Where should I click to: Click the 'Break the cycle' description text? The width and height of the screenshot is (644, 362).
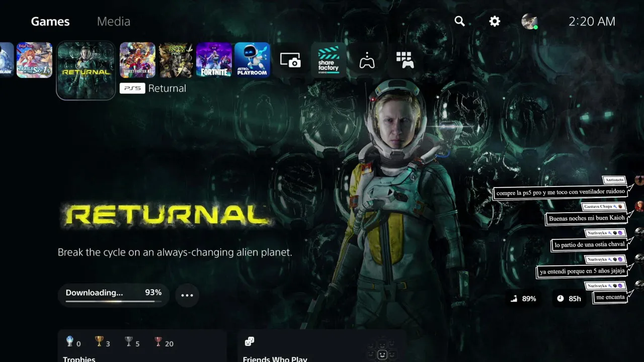175,252
